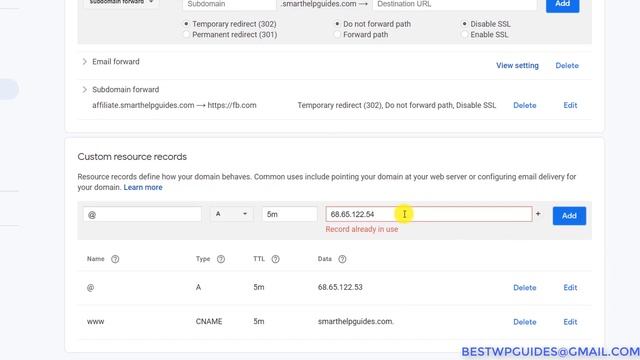The image size is (640, 360).
Task: Click plus icon to add another data value
Action: click(x=538, y=214)
